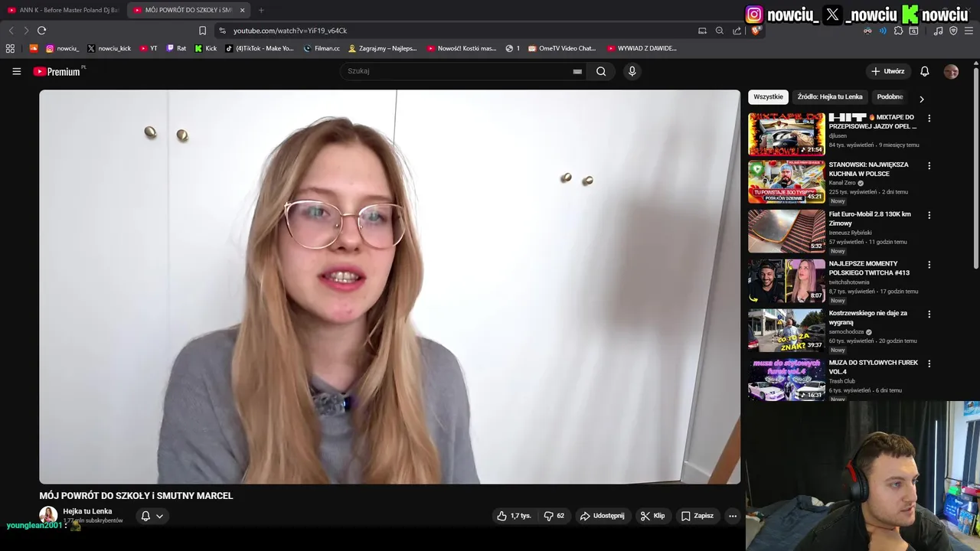Open Hejka tu Lenka channel name link

[87, 511]
